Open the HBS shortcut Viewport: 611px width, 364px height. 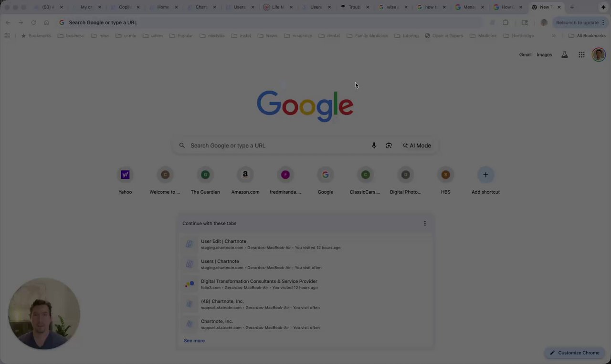coord(445,181)
